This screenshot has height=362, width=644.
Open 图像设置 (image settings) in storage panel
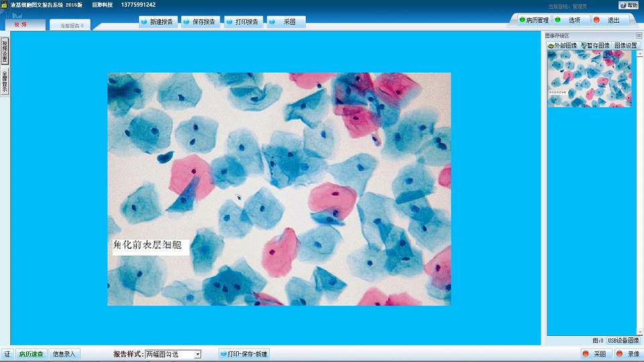click(x=625, y=46)
